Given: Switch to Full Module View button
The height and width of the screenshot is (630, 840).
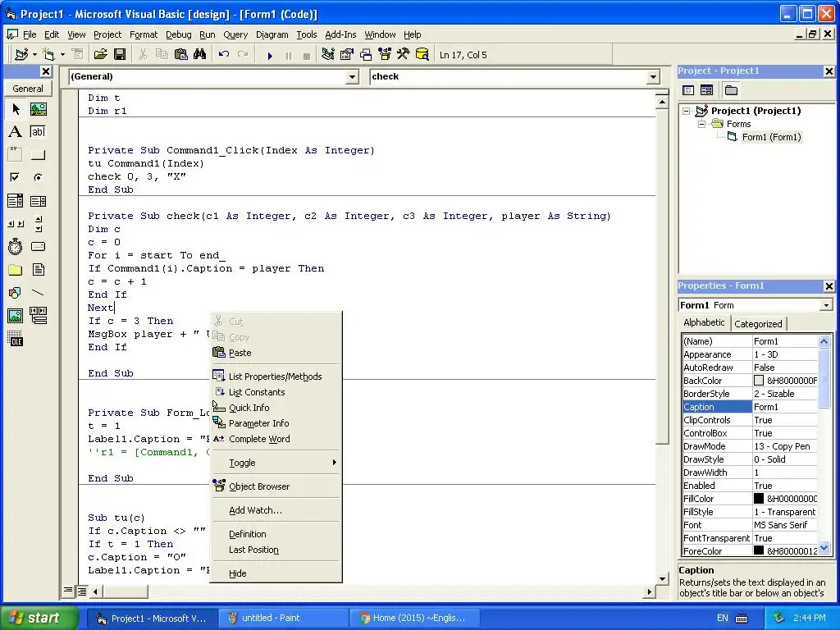Looking at the screenshot, I should [x=81, y=591].
